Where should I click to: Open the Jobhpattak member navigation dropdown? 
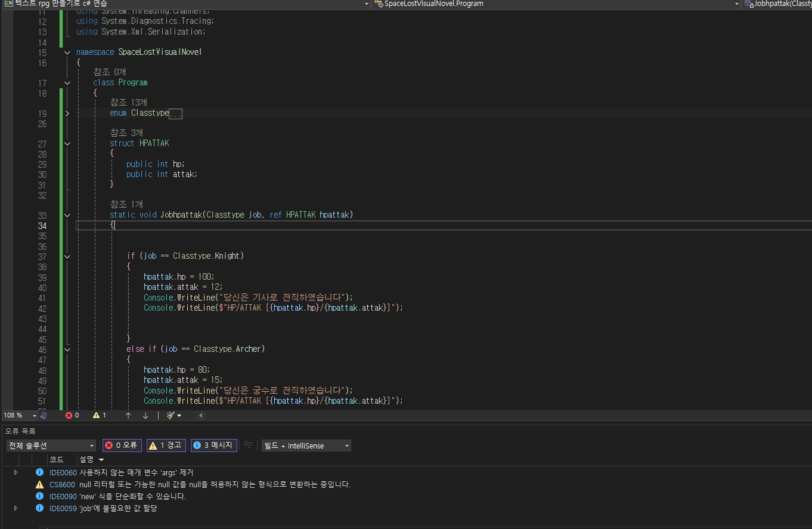(777, 4)
